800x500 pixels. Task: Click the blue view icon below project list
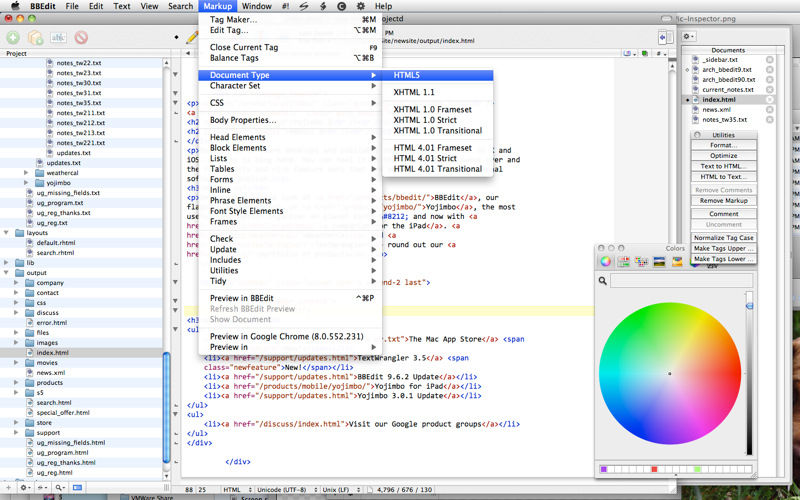pos(77,488)
